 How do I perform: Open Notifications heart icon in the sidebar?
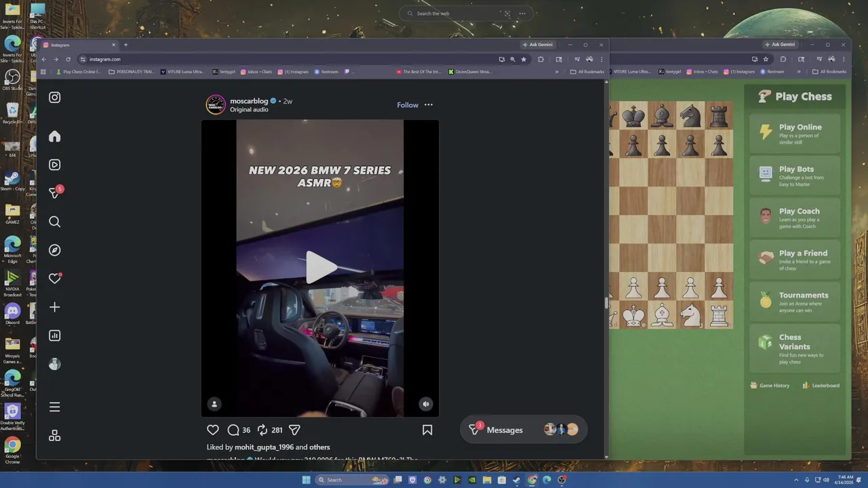55,279
